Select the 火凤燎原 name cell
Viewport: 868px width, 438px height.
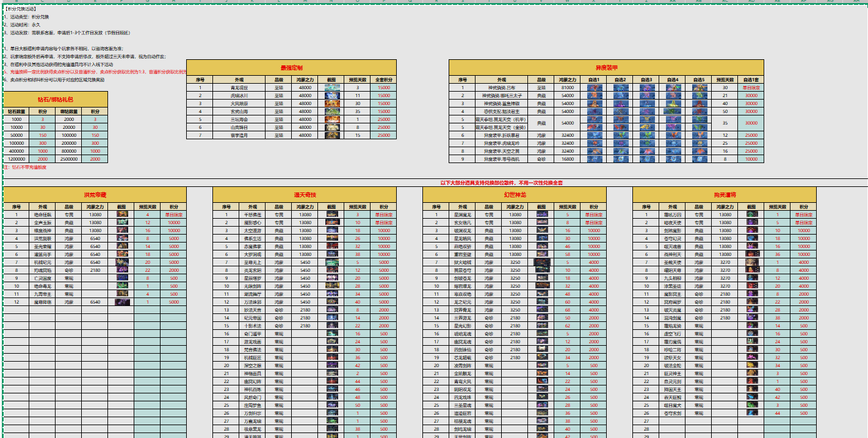(x=239, y=103)
